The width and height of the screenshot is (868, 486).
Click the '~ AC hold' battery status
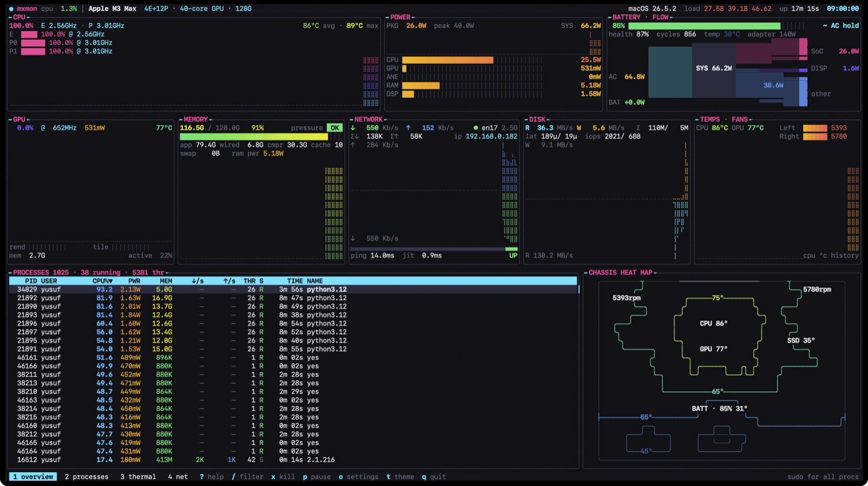pyautogui.click(x=841, y=26)
